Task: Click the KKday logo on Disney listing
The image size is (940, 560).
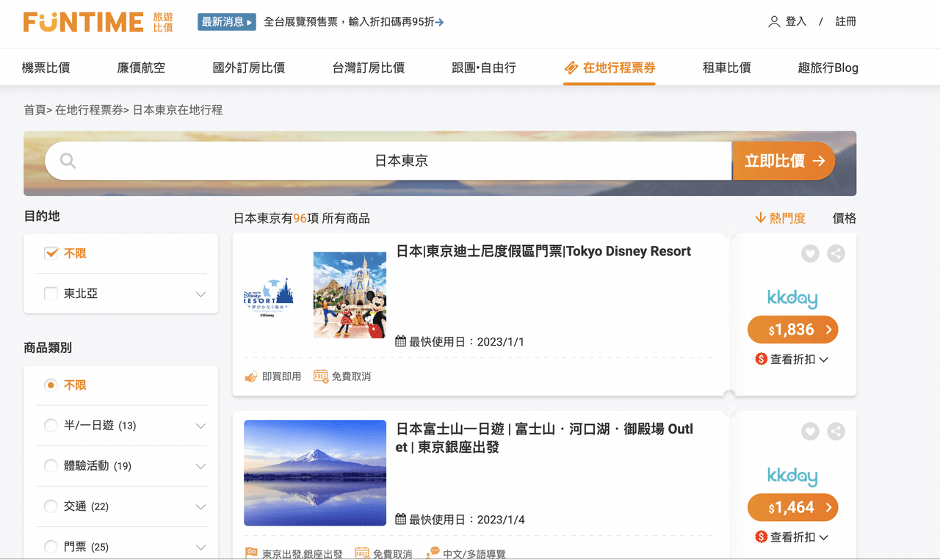Action: tap(792, 298)
